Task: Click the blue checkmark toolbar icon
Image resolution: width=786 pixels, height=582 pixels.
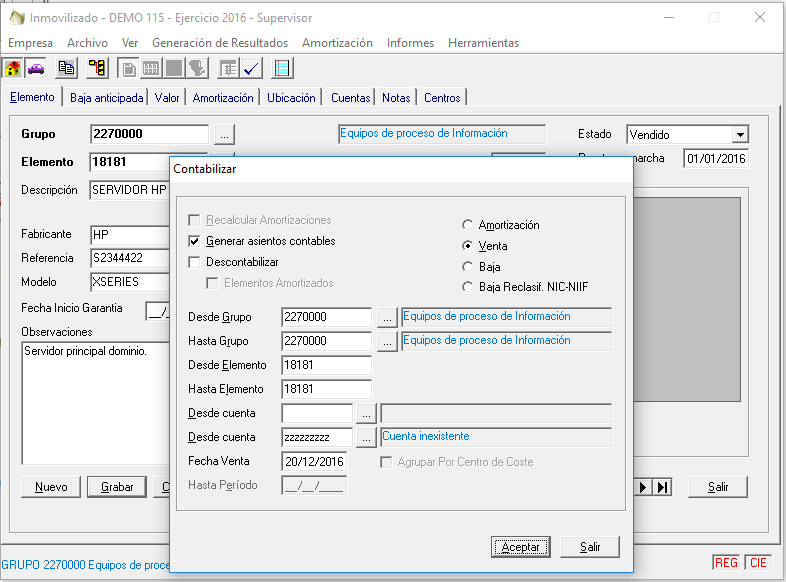Action: tap(251, 68)
